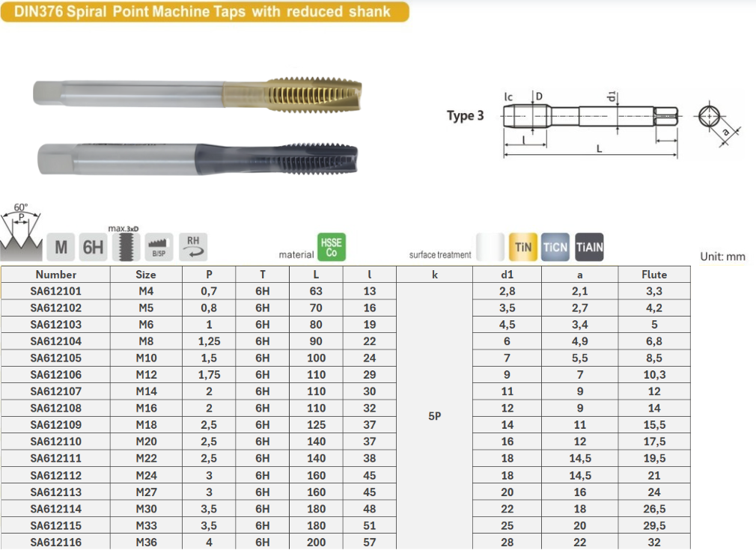Click the M metric thread icon

pos(61,246)
